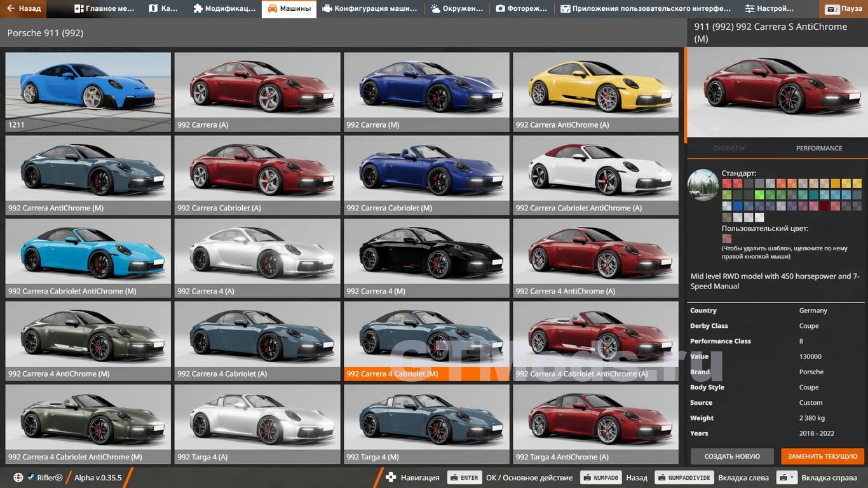Select the swatch under Пользовательский цвет
This screenshot has width=868, height=488.
(727, 239)
